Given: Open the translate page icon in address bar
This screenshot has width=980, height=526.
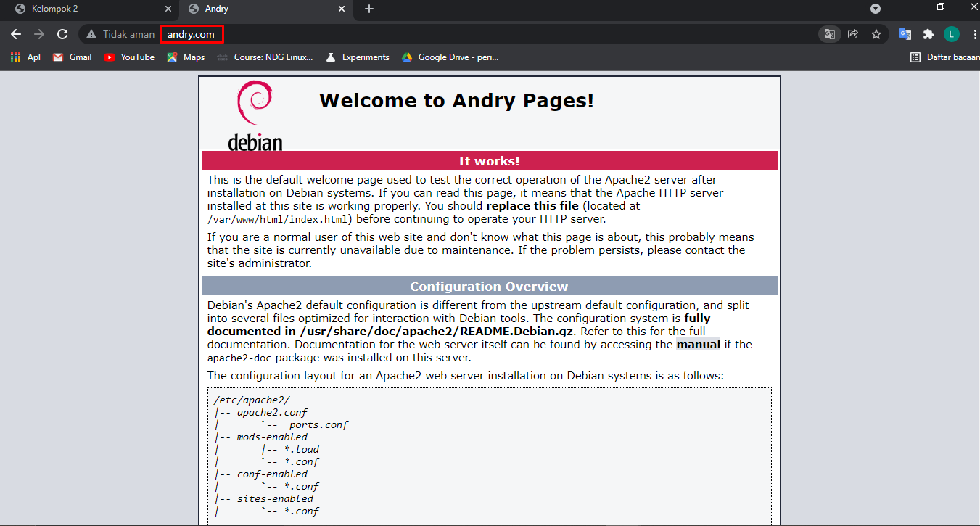Looking at the screenshot, I should click(x=828, y=34).
